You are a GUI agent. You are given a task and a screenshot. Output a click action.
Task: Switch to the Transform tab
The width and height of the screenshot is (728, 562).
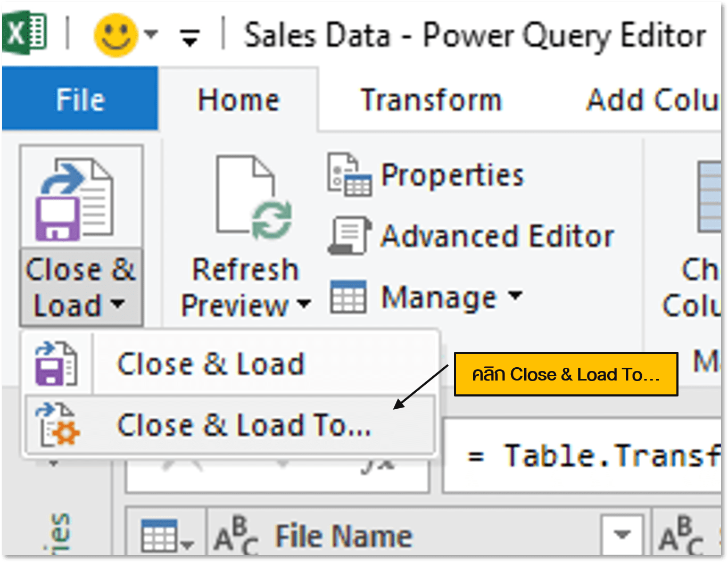(x=430, y=98)
